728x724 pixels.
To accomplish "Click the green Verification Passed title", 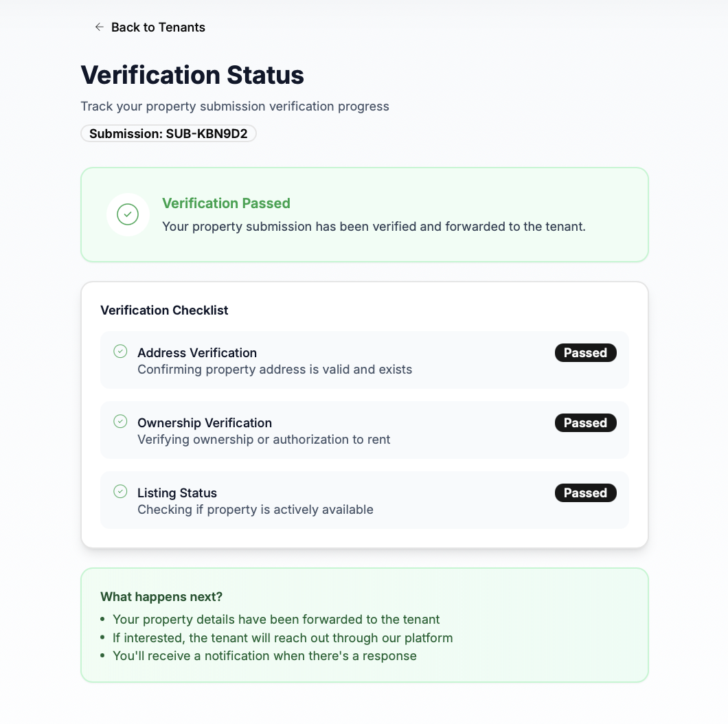I will (226, 203).
